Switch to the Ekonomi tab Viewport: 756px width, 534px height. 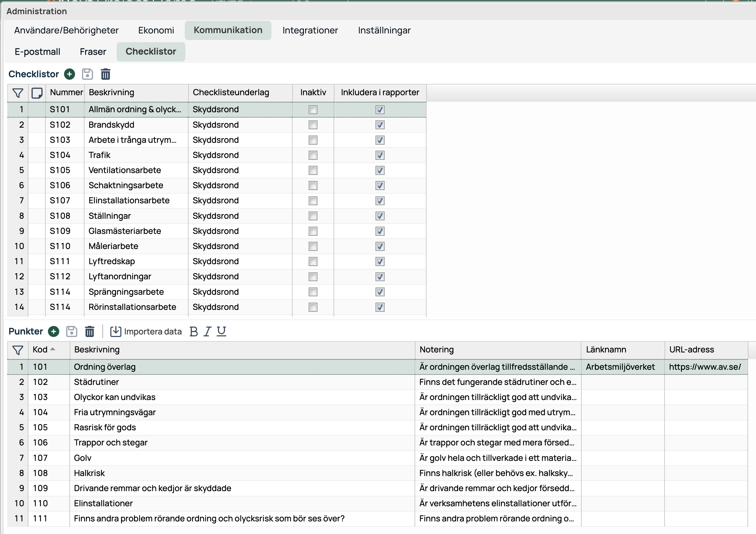pos(156,30)
